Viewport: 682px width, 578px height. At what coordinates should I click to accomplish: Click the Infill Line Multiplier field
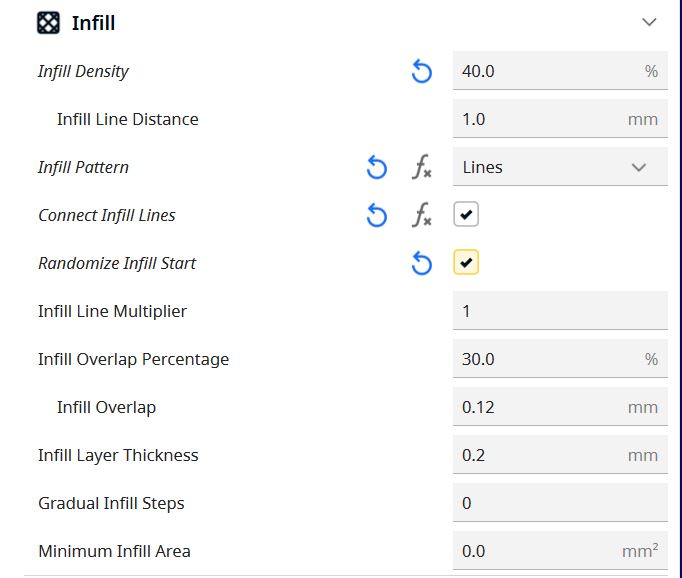(x=560, y=311)
